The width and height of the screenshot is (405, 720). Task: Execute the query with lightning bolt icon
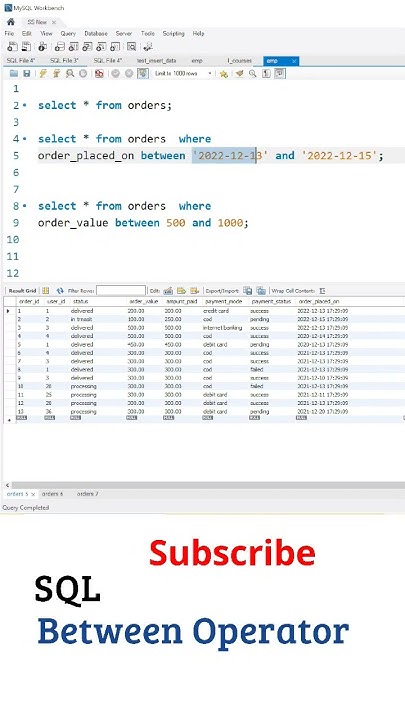pos(43,73)
